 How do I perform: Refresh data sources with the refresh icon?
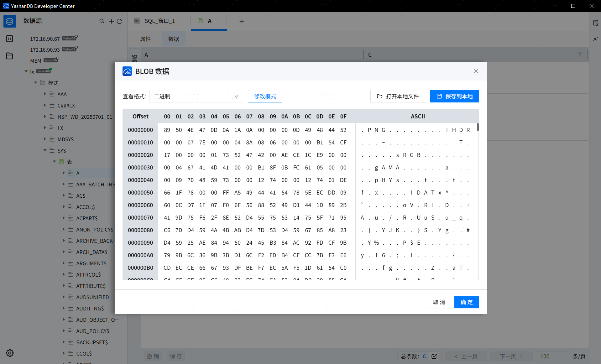120,21
